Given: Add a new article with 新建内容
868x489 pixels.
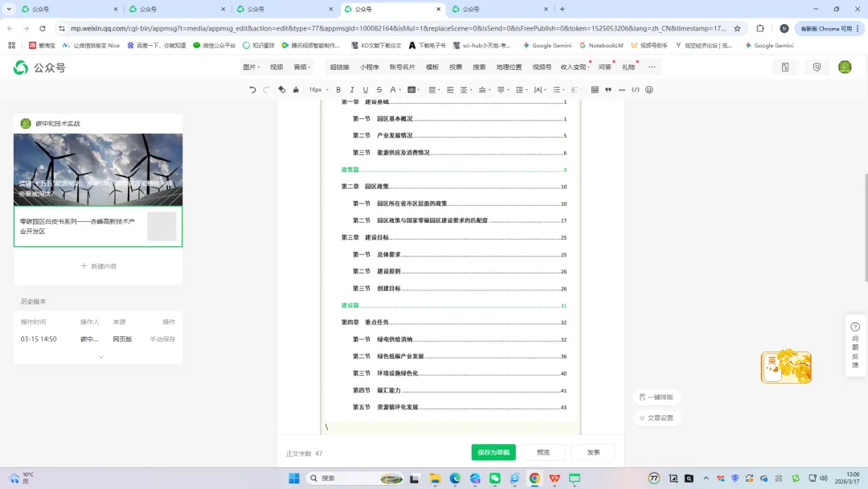Looking at the screenshot, I should (99, 266).
